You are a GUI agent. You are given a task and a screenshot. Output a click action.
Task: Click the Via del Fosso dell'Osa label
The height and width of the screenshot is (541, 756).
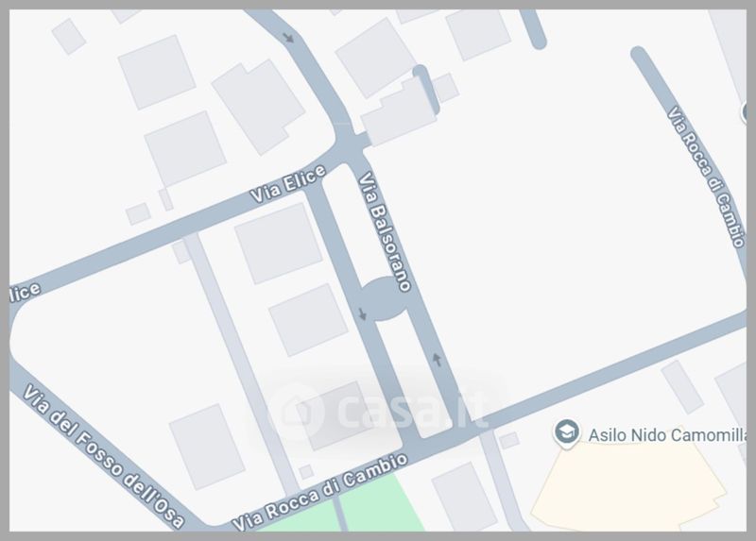tap(103, 456)
